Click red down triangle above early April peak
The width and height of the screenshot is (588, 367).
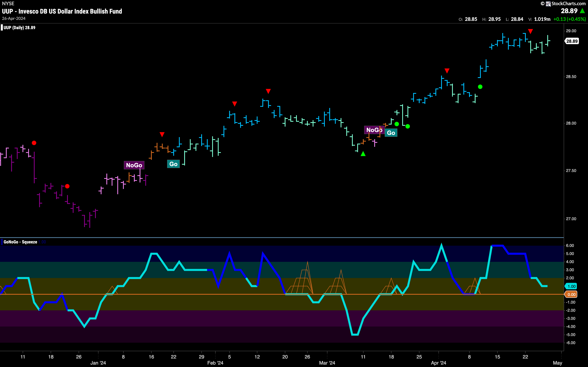(447, 71)
